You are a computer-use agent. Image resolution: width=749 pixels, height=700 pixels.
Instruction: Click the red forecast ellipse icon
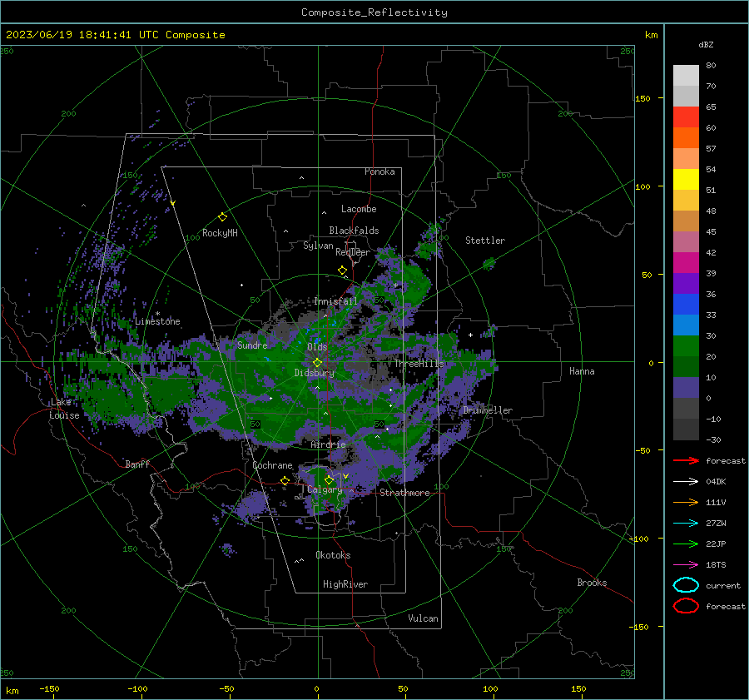tap(686, 606)
